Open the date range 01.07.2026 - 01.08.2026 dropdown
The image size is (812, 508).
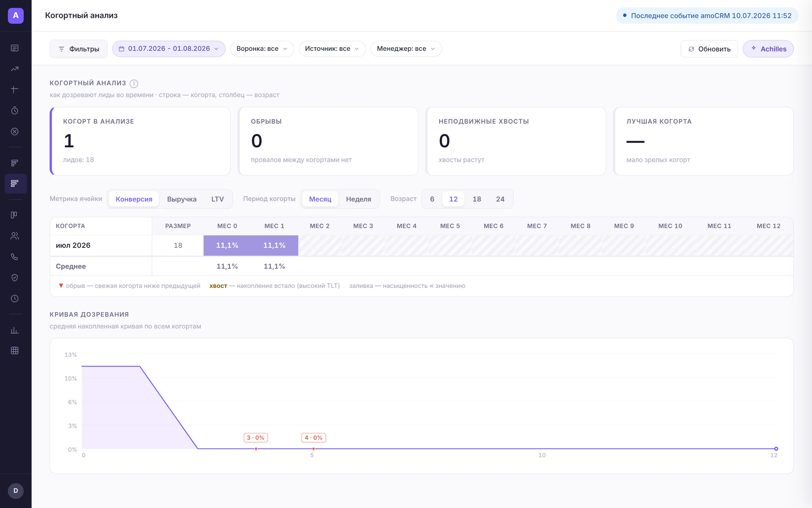tap(169, 49)
